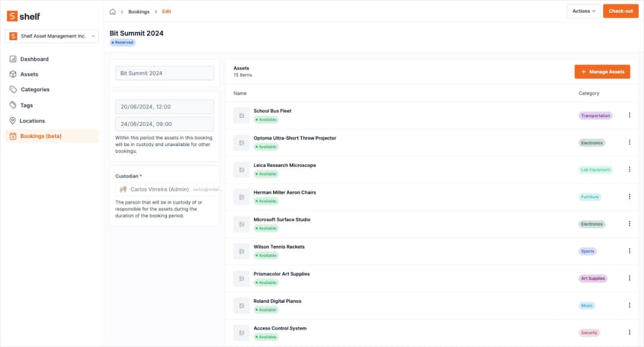
Task: Click Herman Miller Aeron Chairs name
Action: pyautogui.click(x=284, y=192)
